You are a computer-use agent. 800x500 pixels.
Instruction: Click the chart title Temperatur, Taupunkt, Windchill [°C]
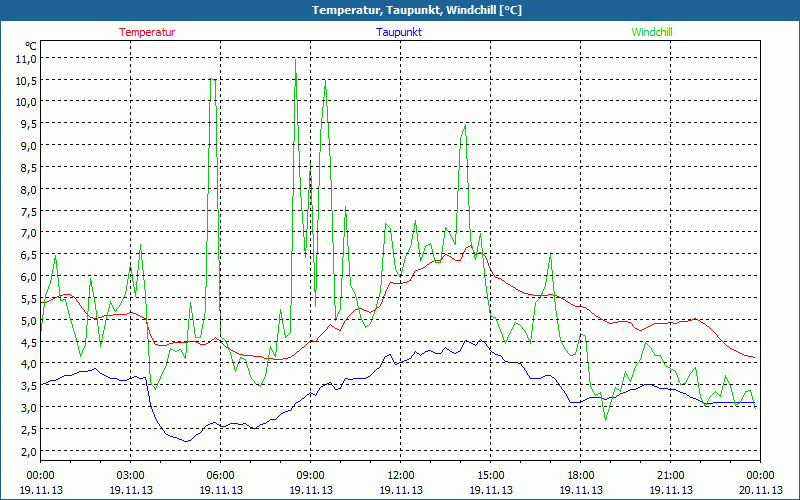coord(417,10)
